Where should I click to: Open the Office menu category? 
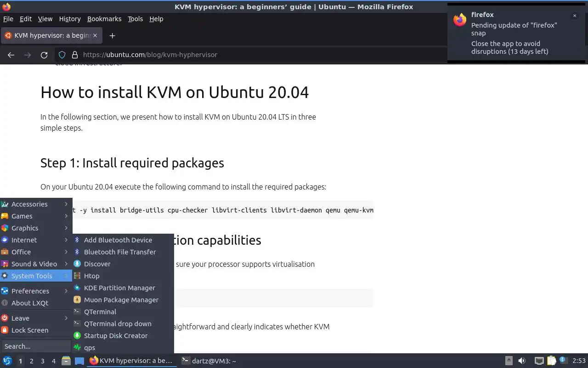point(36,252)
